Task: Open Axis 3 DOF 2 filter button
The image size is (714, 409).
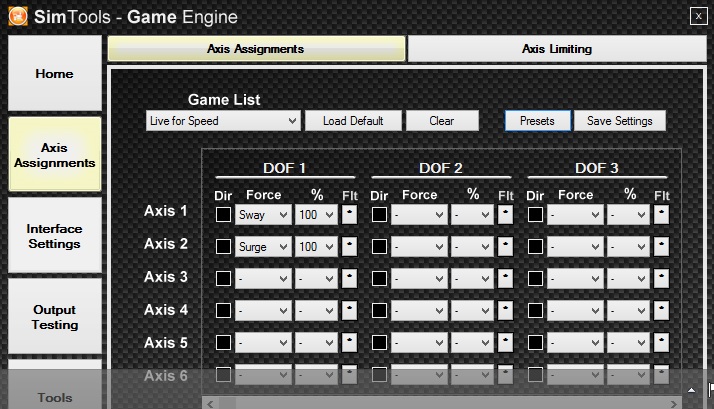Action: [x=505, y=278]
